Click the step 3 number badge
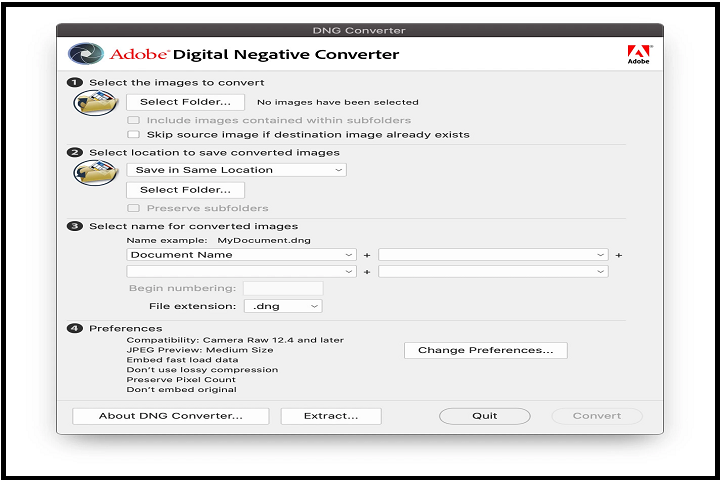 pyautogui.click(x=74, y=226)
